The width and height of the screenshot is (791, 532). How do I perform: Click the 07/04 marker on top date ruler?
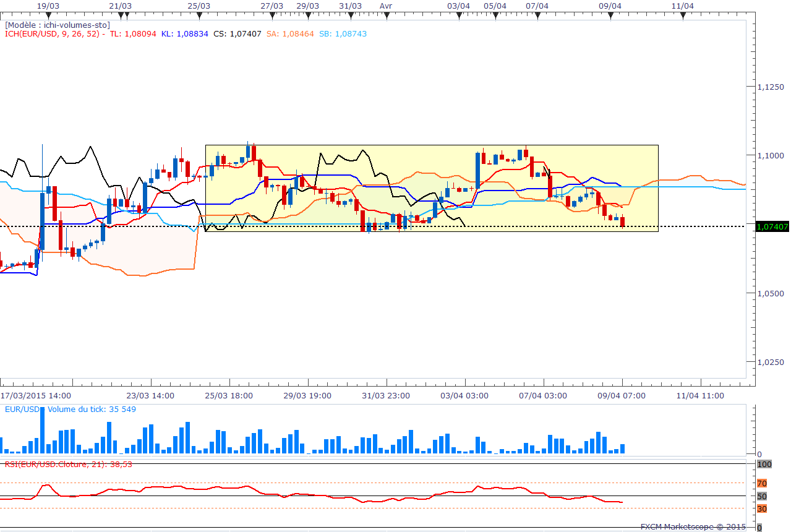538,16
